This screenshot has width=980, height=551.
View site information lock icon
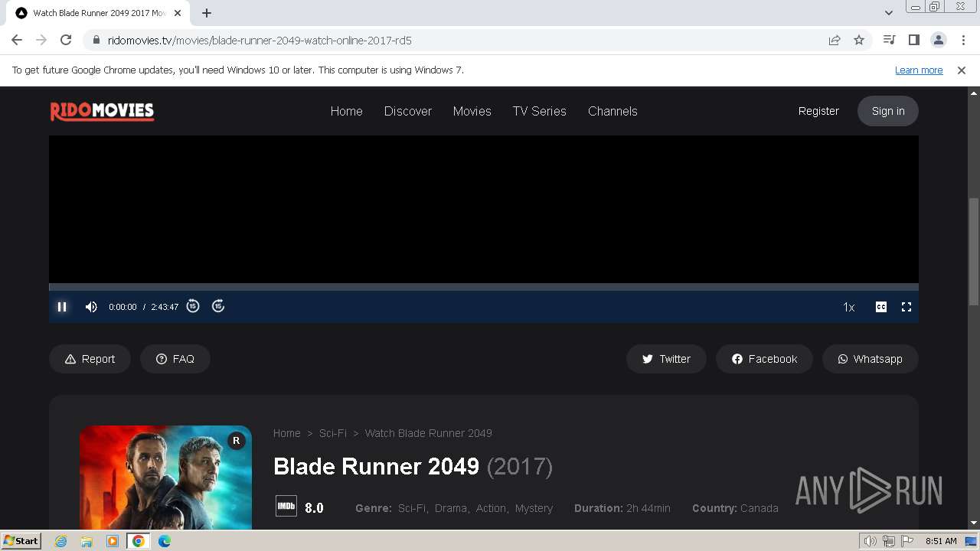coord(96,40)
